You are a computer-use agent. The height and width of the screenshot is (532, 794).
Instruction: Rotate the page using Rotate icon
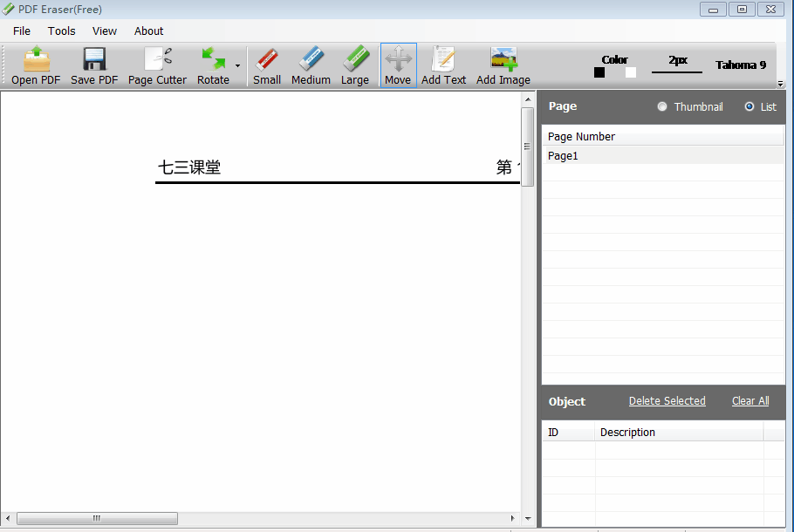coord(213,65)
